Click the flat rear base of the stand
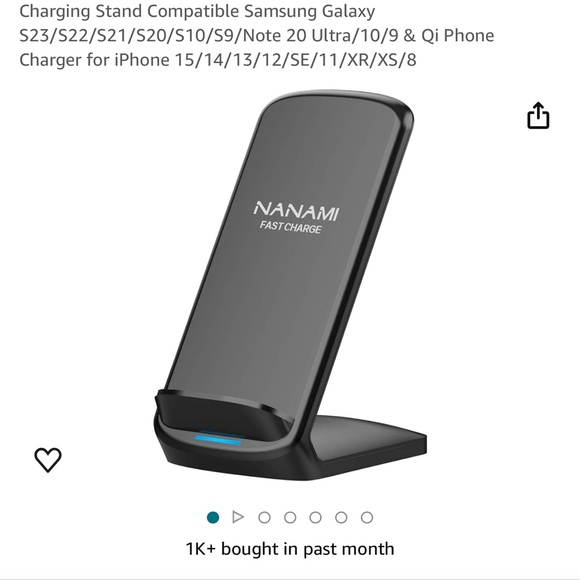Image resolution: width=580 pixels, height=580 pixels. click(370, 438)
